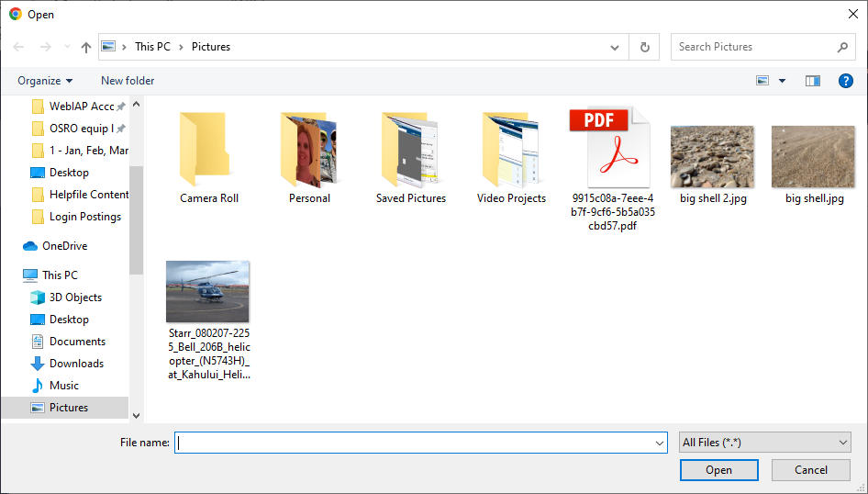Viewport: 868px width, 494px height.
Task: Click the 3D Objects cube icon
Action: (x=38, y=298)
